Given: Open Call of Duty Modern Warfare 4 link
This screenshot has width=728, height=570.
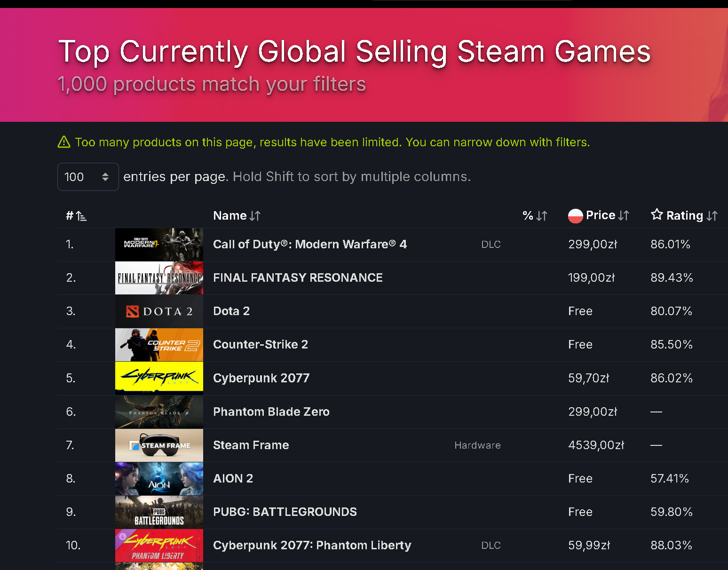Looking at the screenshot, I should point(310,245).
